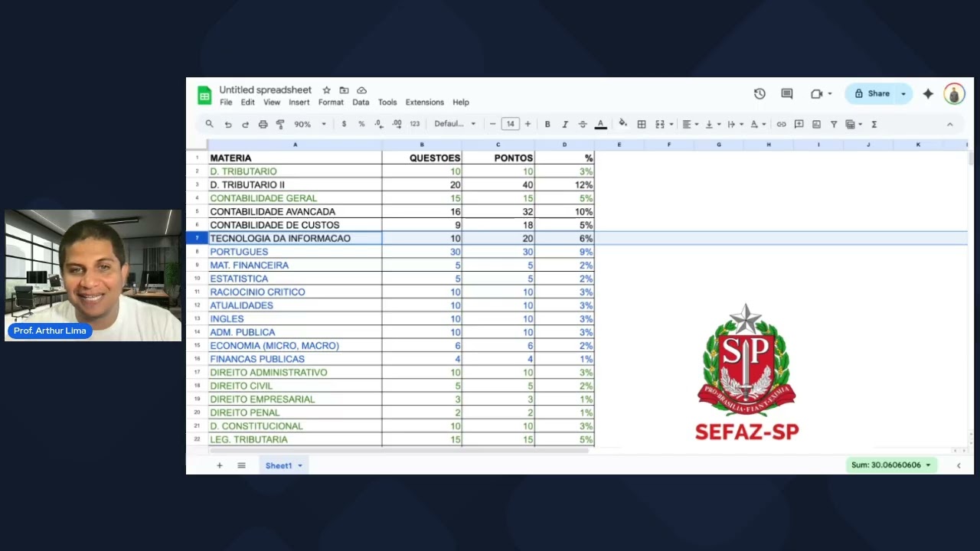Increase decimal places icon
Image resolution: width=980 pixels, height=551 pixels.
pos(397,124)
